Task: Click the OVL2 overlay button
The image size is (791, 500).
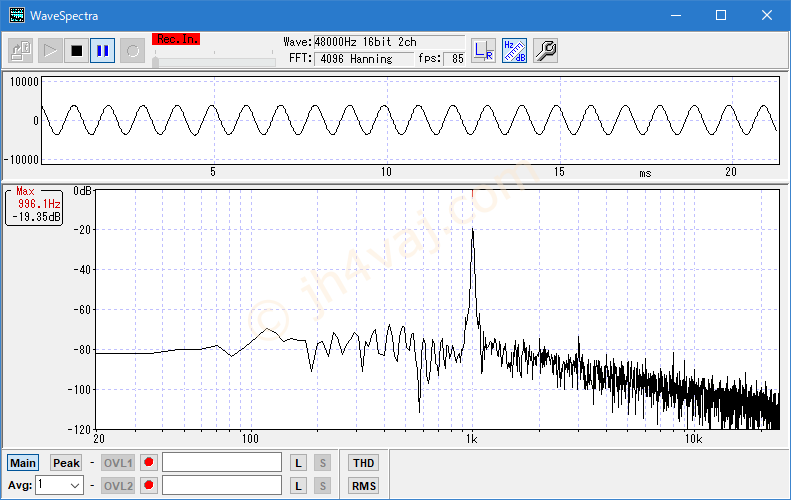Action: pyautogui.click(x=118, y=486)
